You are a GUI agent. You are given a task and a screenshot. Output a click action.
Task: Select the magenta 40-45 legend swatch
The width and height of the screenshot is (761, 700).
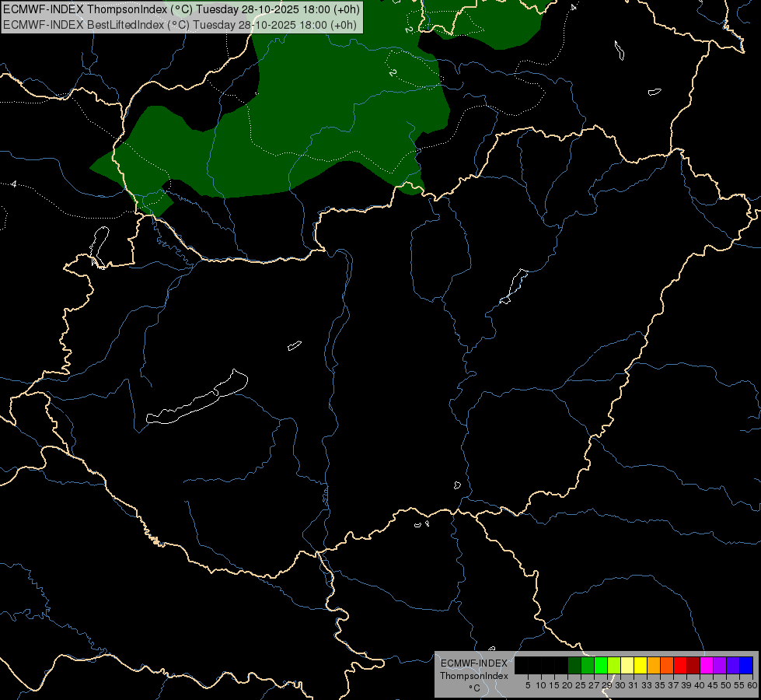[707, 665]
